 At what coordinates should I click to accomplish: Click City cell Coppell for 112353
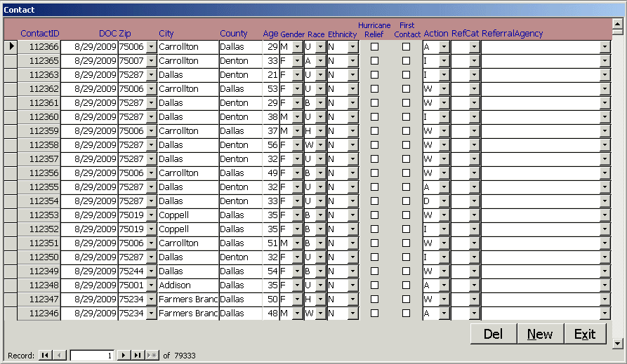[188, 215]
